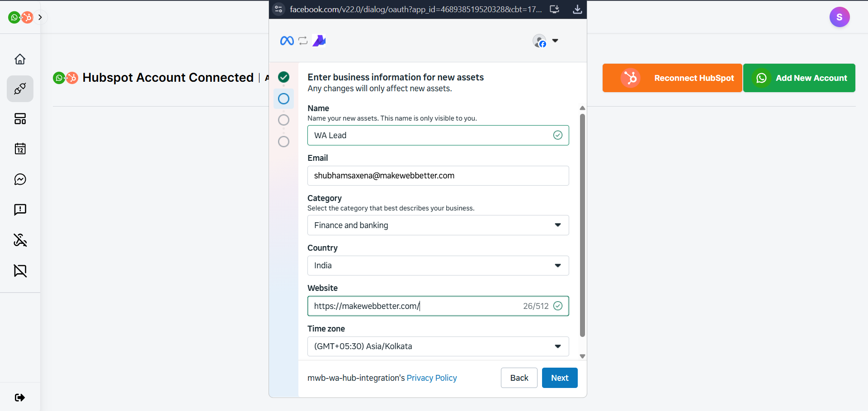
Task: Select the plug connection sidebar icon
Action: [20, 89]
